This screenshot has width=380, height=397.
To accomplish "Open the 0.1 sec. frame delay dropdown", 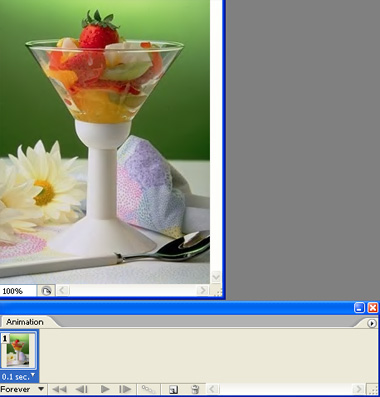I will (19, 377).
